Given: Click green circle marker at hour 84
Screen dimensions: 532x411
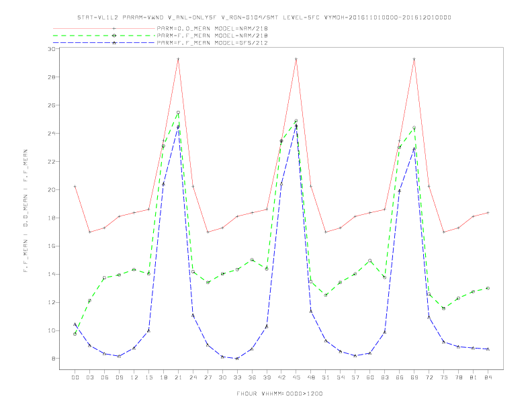Looking at the screenshot, I should (488, 288).
